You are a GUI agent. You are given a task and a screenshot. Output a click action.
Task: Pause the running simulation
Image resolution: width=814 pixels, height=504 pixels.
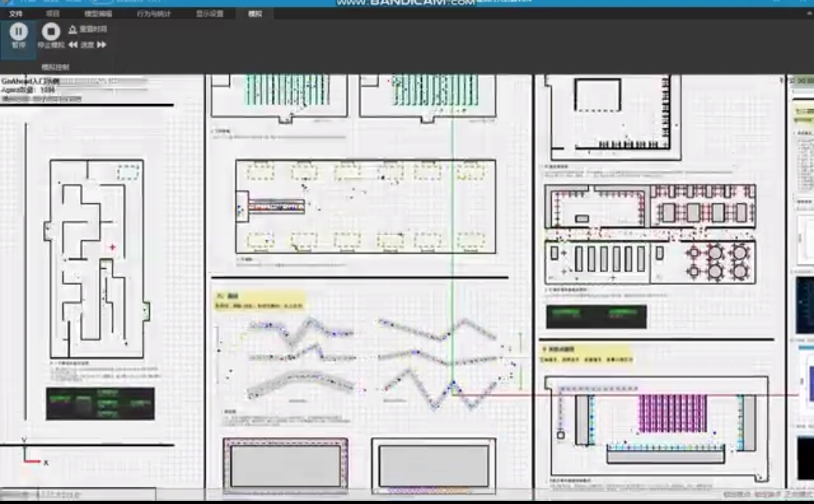click(18, 32)
